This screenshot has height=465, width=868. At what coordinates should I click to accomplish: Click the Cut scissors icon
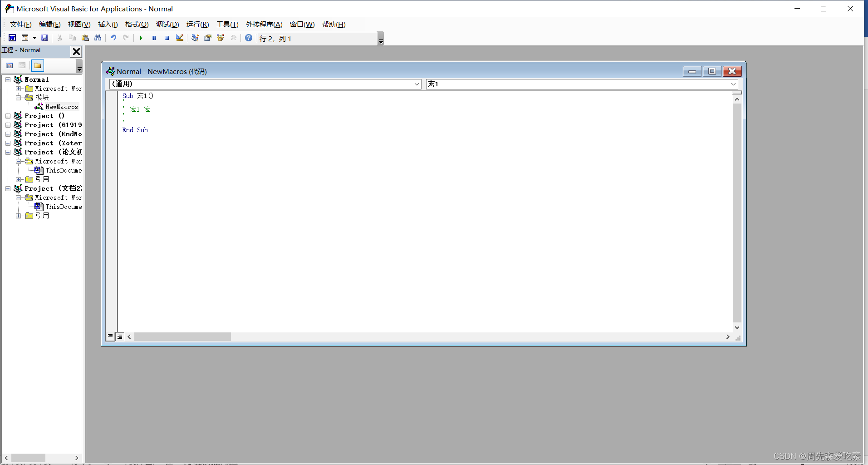(x=59, y=38)
